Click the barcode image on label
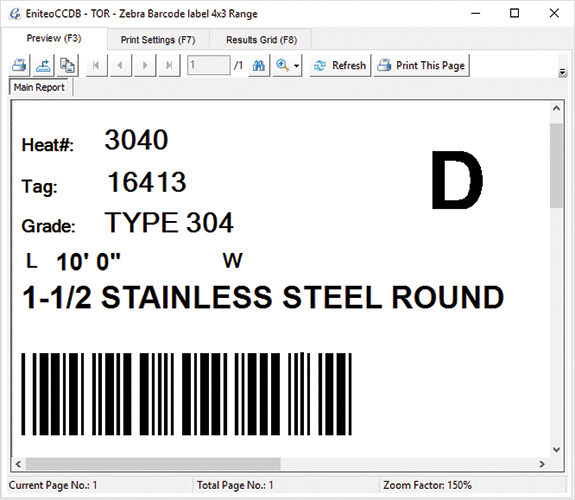 coord(186,394)
